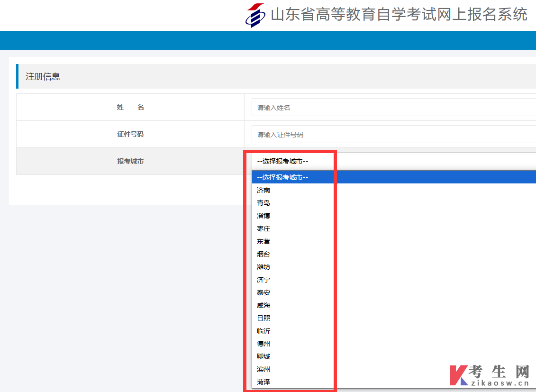This screenshot has width=536, height=392.
Task: Click the 山东省高等教育自学考试网上报名系统 title
Action: (399, 14)
